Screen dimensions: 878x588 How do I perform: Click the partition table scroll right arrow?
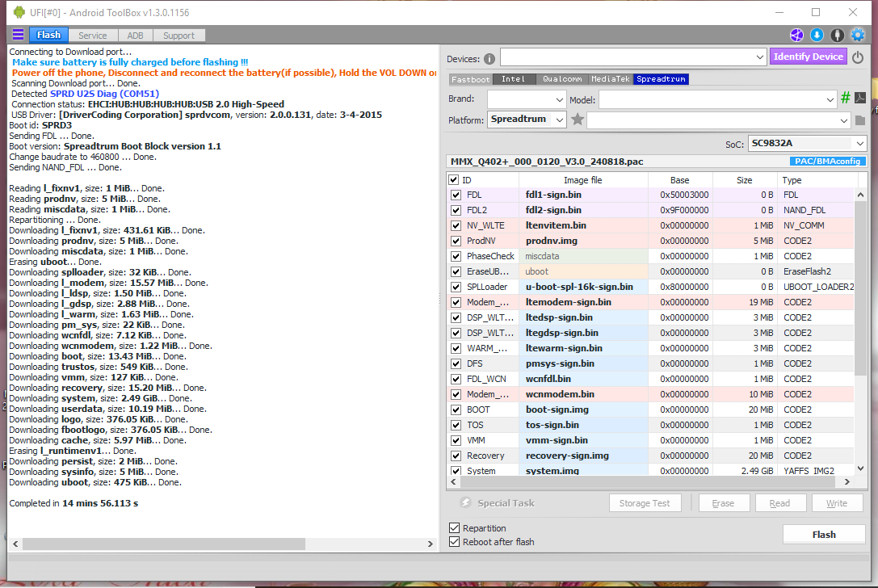coord(846,481)
